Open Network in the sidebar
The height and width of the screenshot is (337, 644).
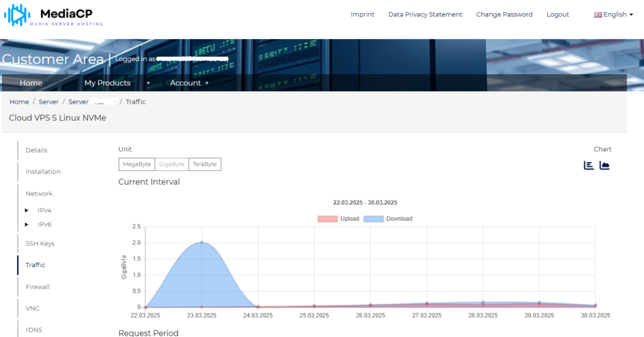39,194
